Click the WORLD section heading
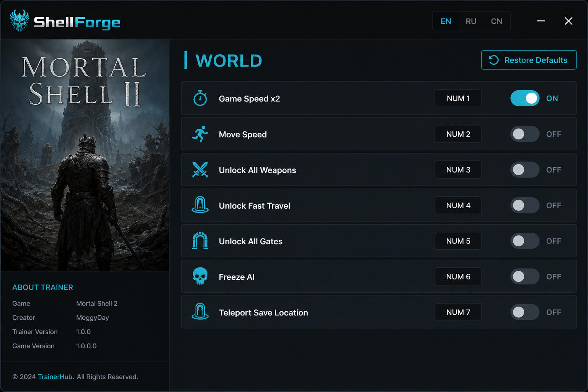The image size is (588, 392). 229,60
